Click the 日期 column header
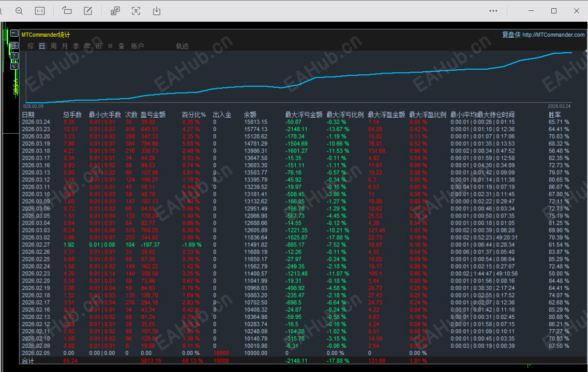This screenshot has width=588, height=372. tap(28, 115)
